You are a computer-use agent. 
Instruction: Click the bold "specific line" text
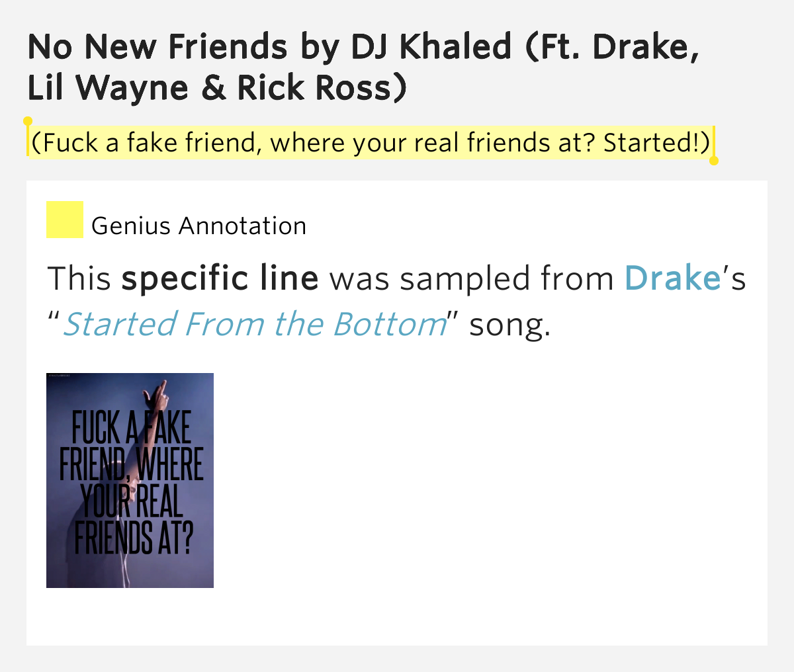pos(220,278)
